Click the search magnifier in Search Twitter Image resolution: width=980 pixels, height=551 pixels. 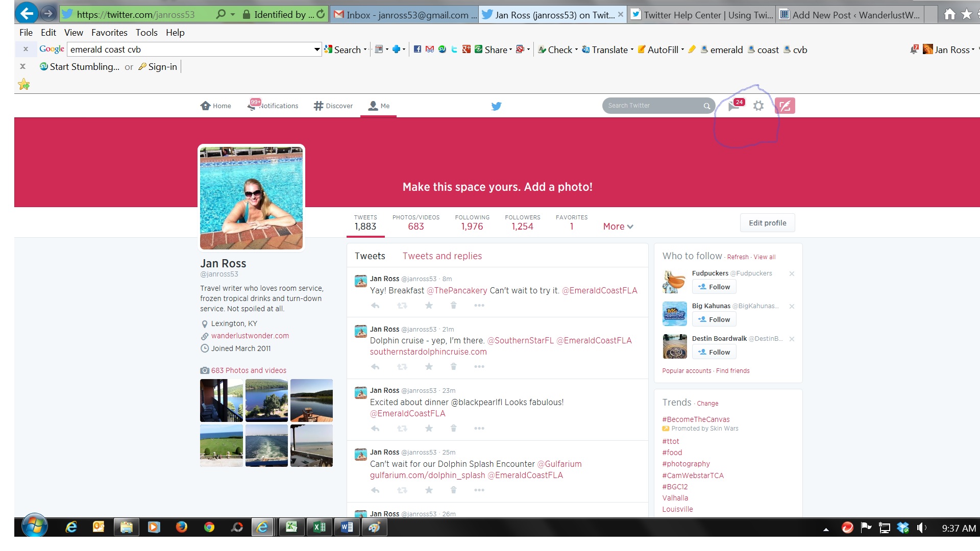point(707,106)
